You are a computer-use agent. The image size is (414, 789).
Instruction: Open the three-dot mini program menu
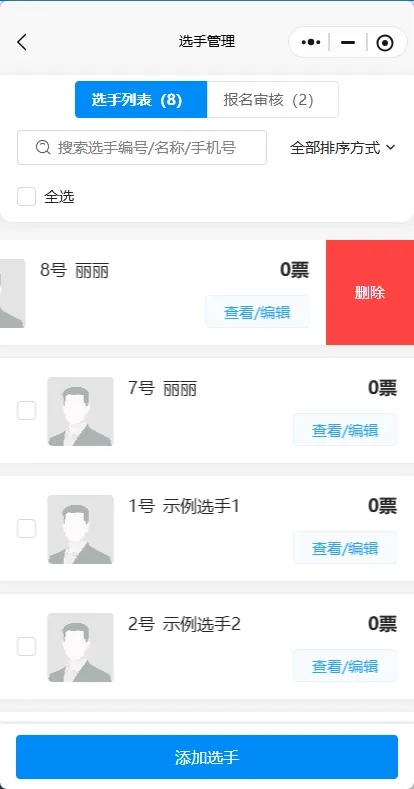click(x=311, y=43)
